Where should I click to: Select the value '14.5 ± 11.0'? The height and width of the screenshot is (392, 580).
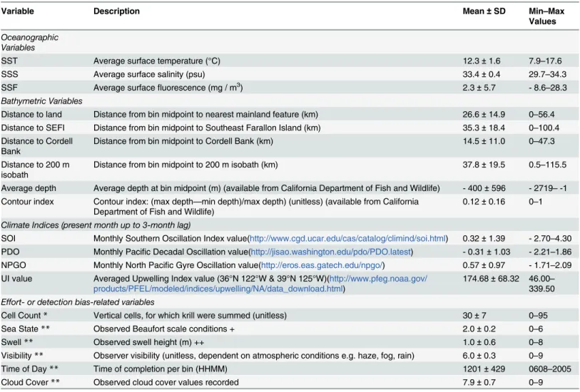point(484,141)
